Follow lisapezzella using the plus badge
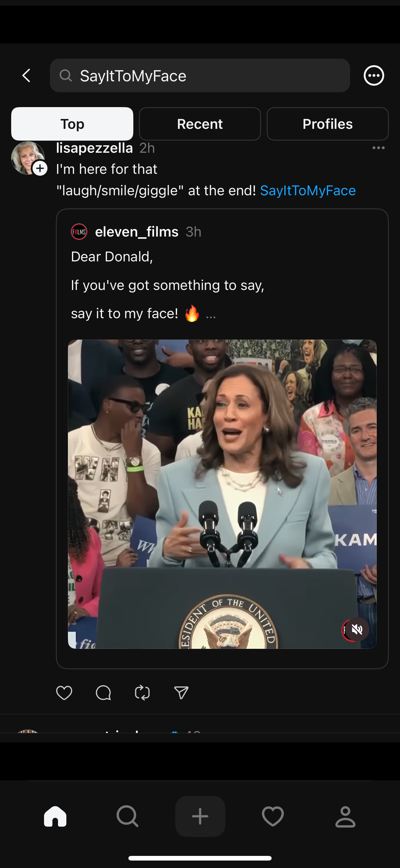The width and height of the screenshot is (400, 868). coord(40,168)
